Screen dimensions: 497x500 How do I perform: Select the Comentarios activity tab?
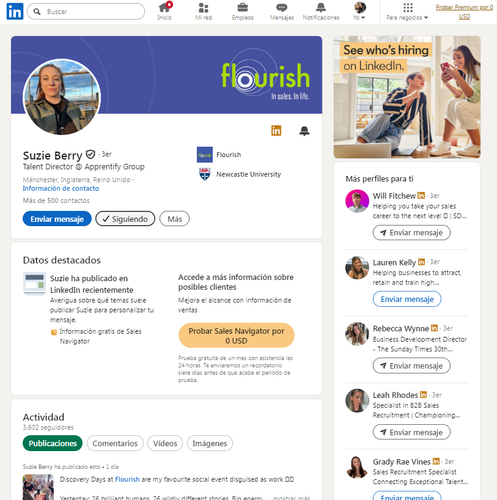(x=115, y=443)
